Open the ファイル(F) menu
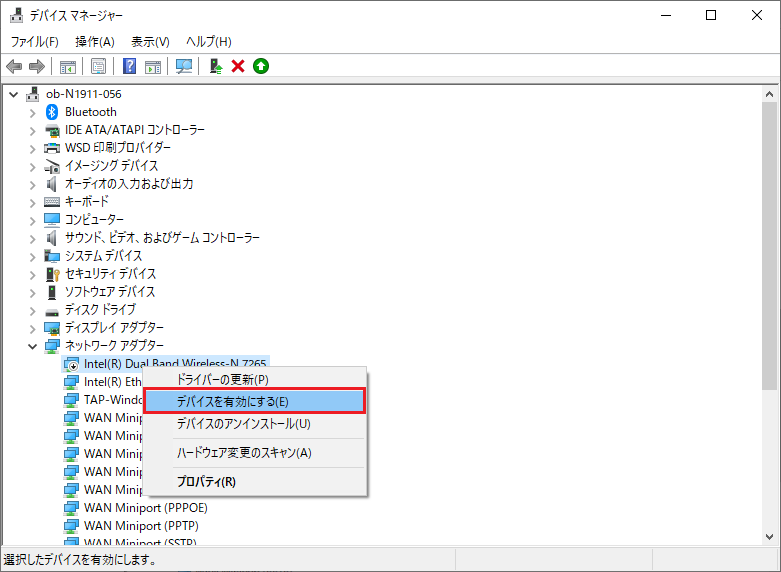 (x=34, y=41)
